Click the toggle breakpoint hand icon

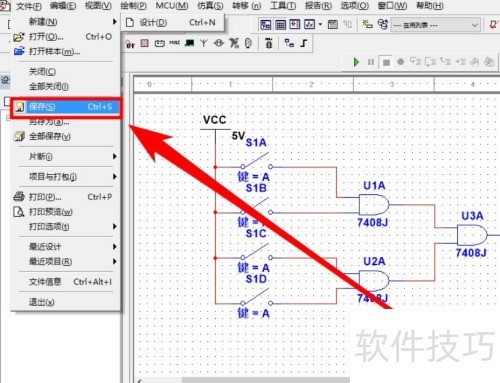(475, 62)
